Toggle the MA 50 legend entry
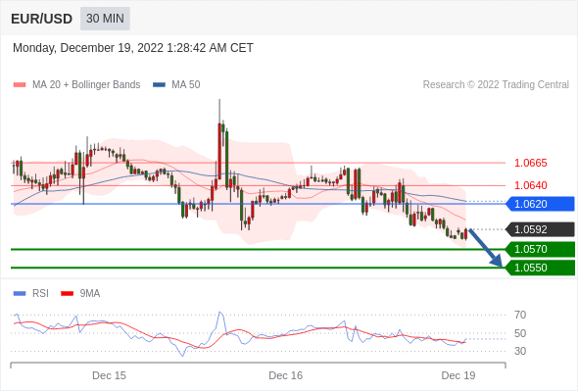This screenshot has width=578, height=392. click(176, 85)
